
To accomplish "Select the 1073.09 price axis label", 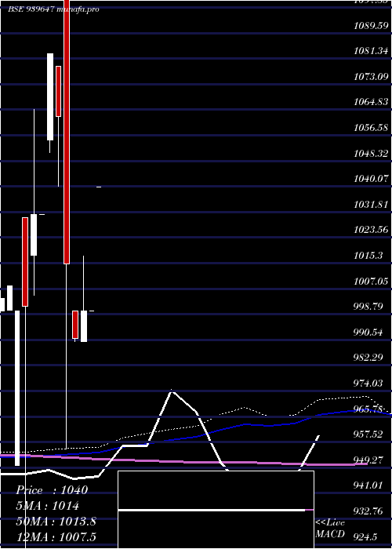I will click(x=371, y=76).
